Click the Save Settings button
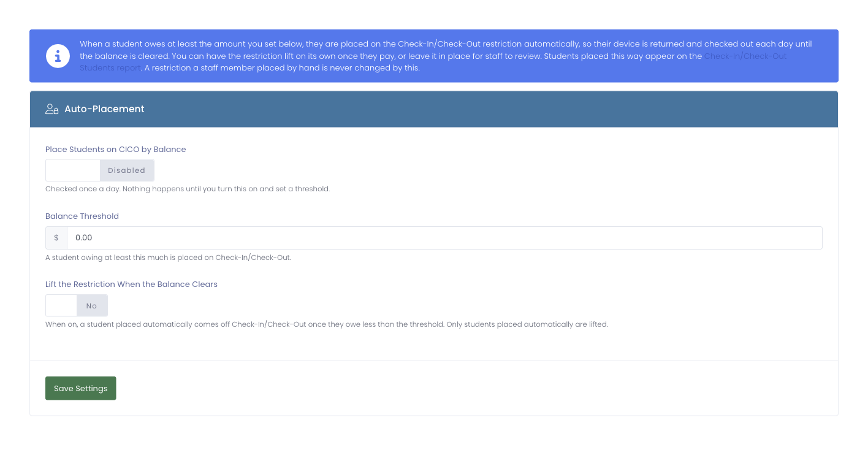Viewport: 868px width, 458px height. pos(81,388)
